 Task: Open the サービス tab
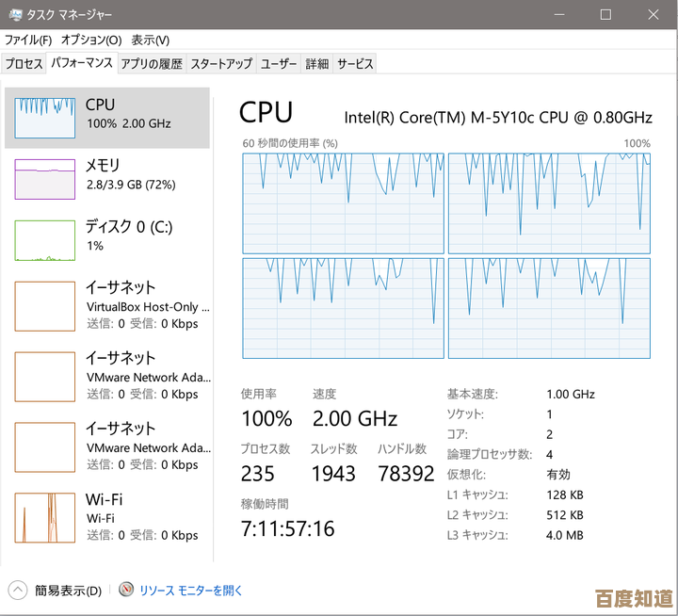click(355, 64)
